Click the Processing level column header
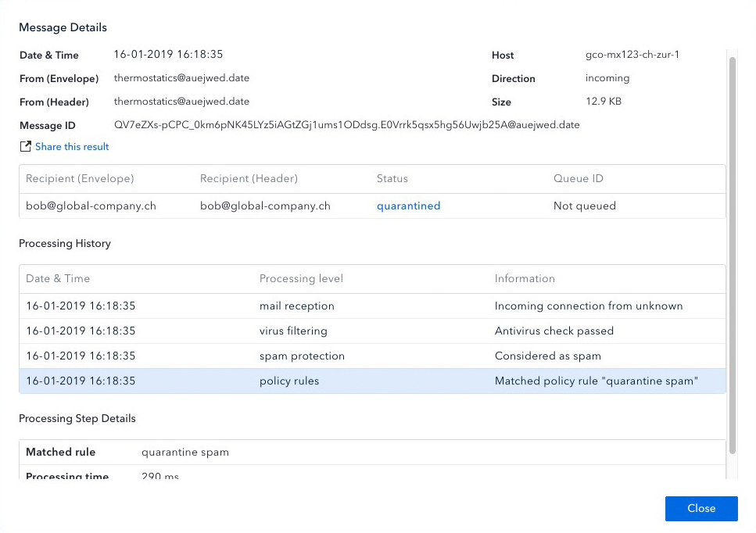The width and height of the screenshot is (756, 533). pos(301,278)
